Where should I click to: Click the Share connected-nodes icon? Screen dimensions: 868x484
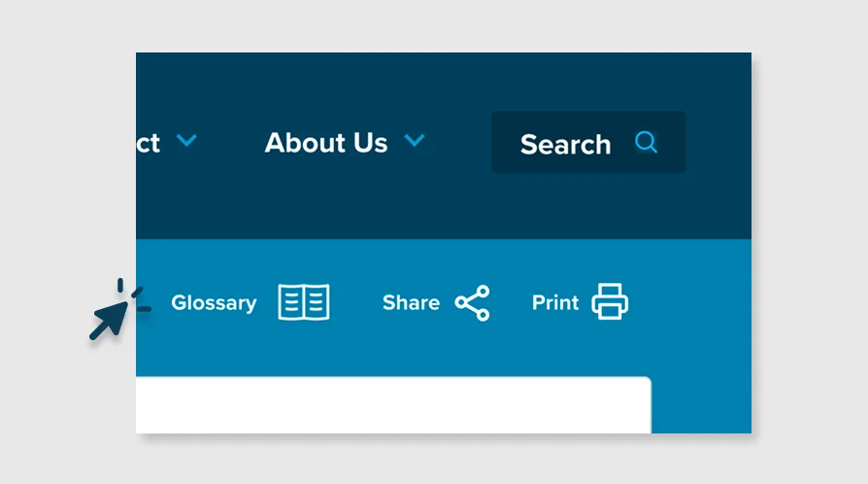pos(473,302)
